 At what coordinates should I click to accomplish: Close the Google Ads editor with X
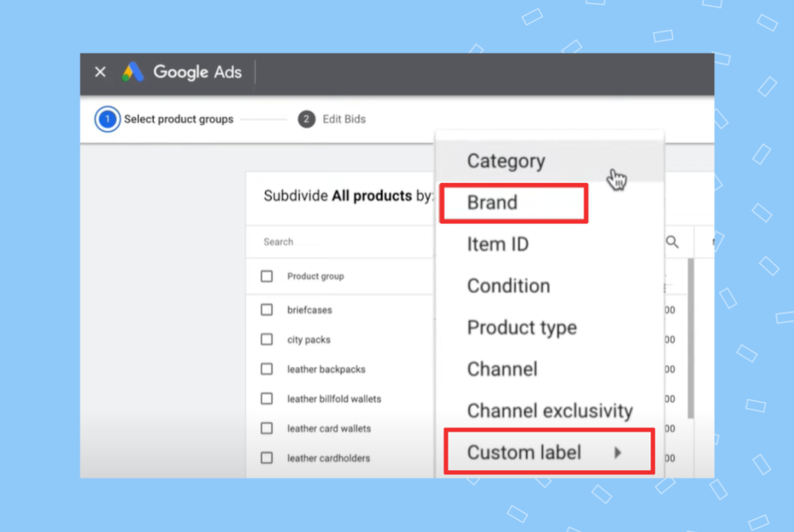pyautogui.click(x=100, y=72)
